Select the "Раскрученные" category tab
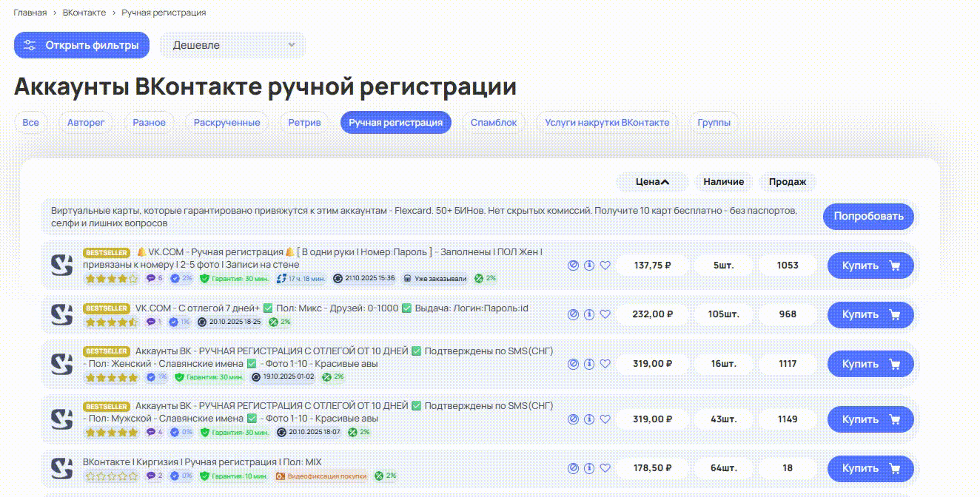 226,123
